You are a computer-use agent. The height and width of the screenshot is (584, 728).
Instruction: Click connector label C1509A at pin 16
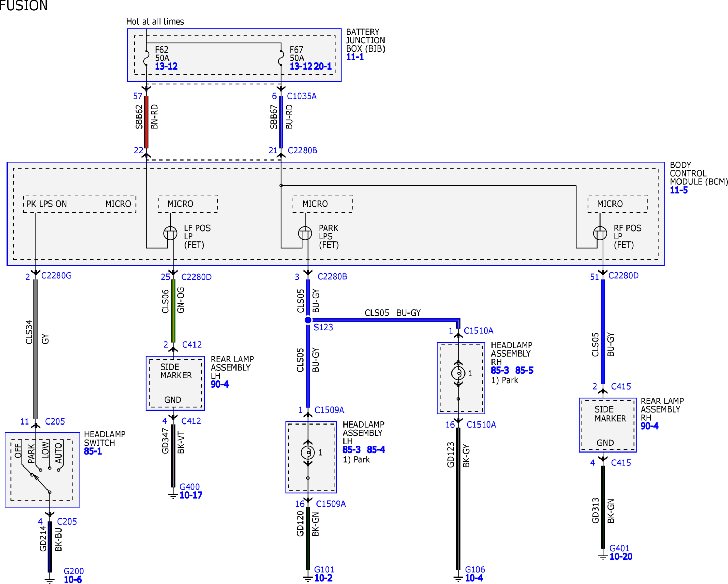click(x=331, y=504)
